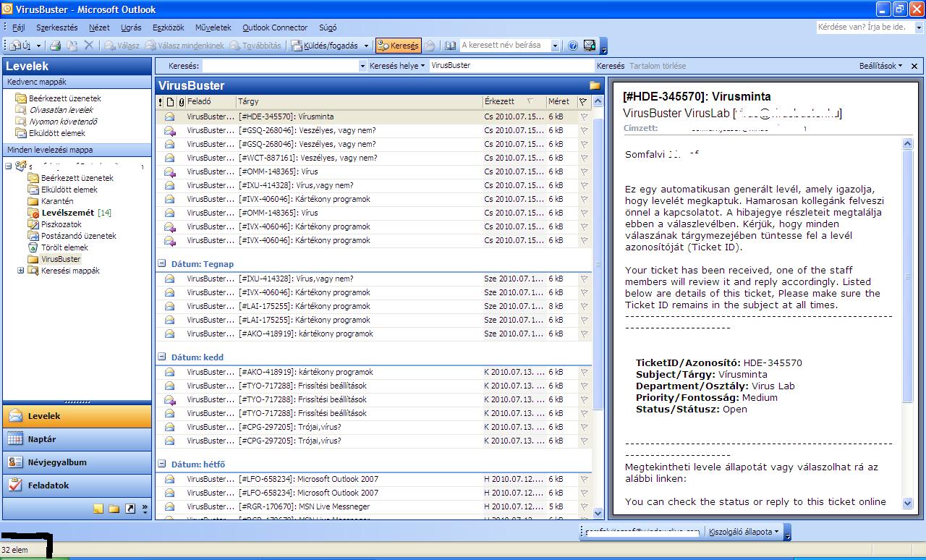Click Tartalom törlése to clear search
This screenshot has height=560, width=926.
(658, 66)
